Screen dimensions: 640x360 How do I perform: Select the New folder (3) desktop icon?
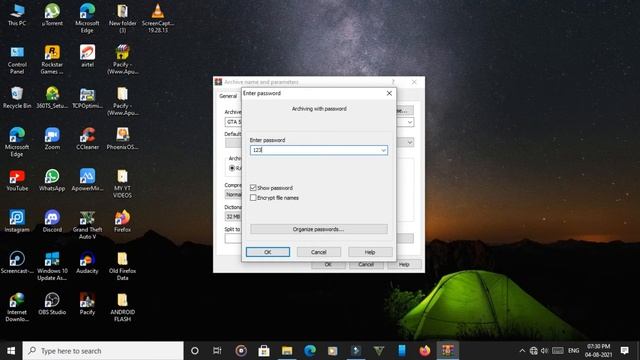[122, 19]
